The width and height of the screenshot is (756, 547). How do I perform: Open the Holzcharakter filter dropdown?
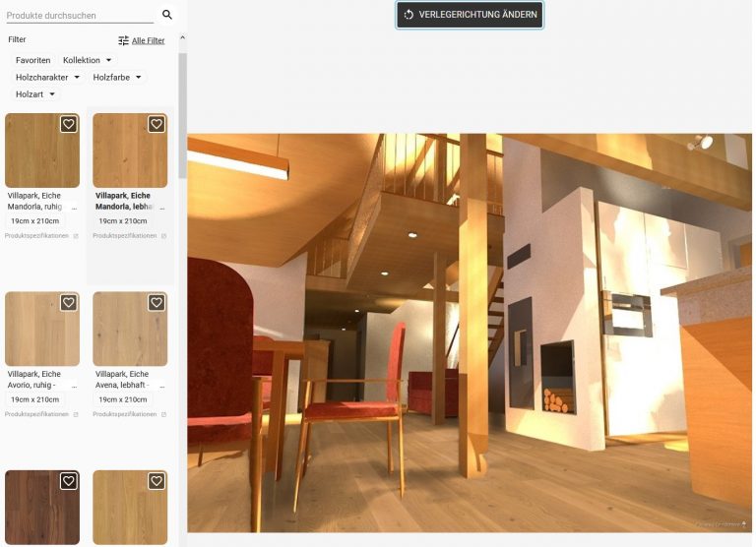click(x=47, y=77)
